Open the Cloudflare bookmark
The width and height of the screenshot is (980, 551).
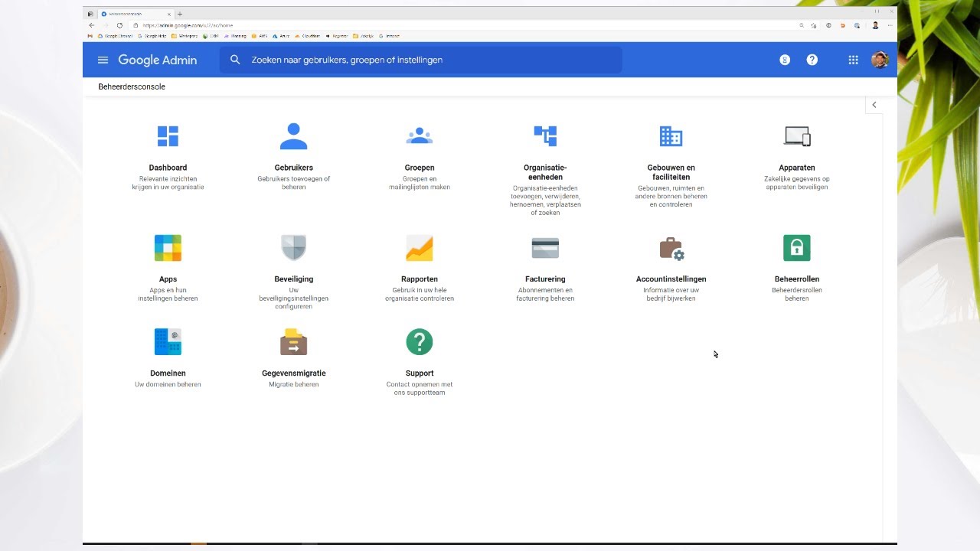pos(308,36)
